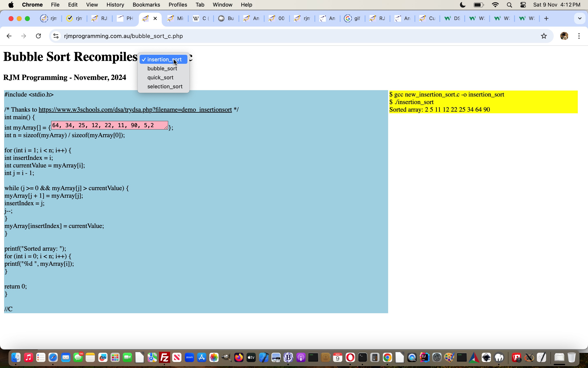Switch to the Google 'gif' tab
This screenshot has height=368, width=588.
click(x=352, y=18)
